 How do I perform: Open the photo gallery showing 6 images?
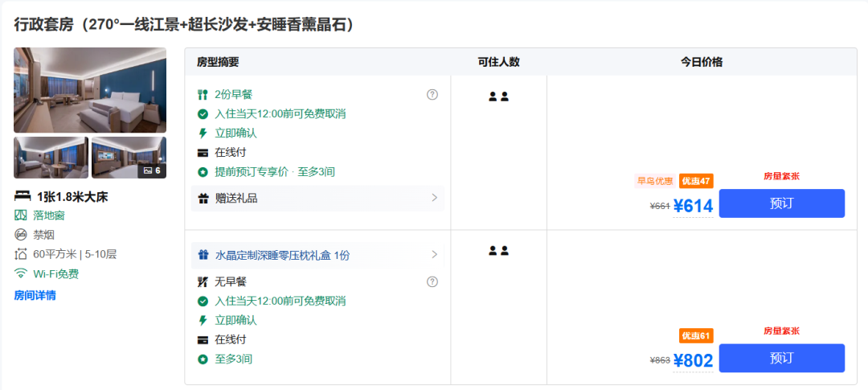point(129,158)
